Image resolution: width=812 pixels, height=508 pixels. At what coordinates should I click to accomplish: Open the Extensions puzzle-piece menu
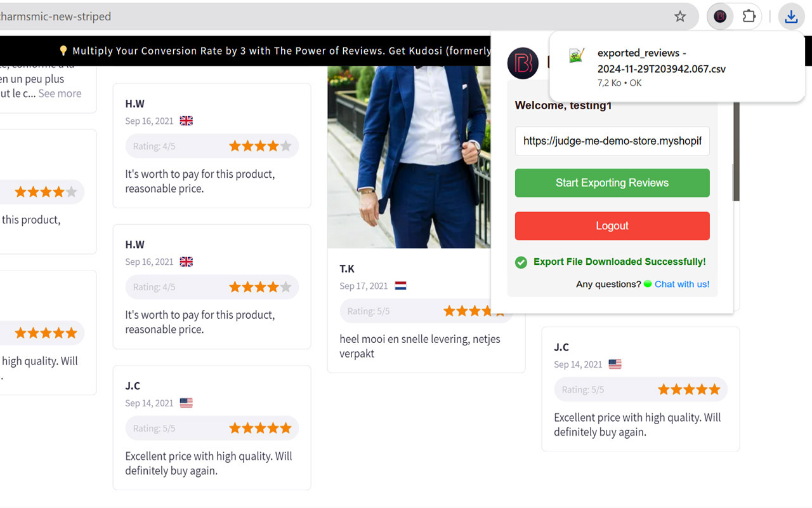749,17
